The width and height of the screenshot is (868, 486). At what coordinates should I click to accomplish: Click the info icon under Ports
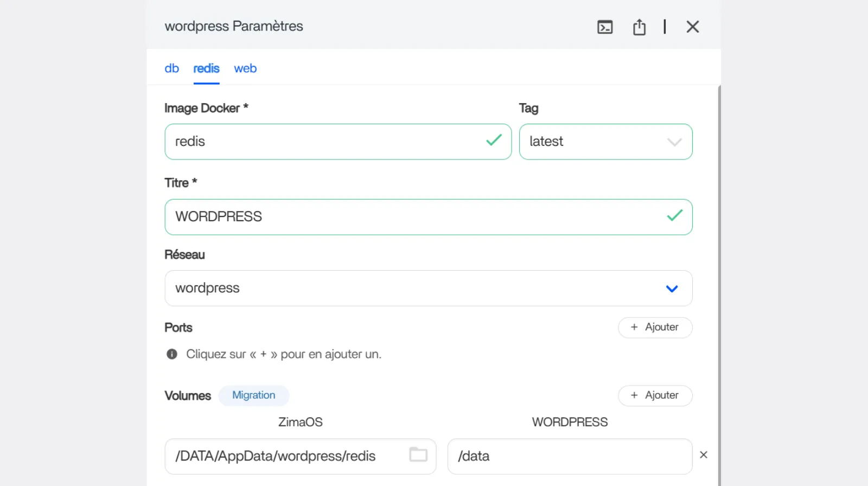click(172, 354)
